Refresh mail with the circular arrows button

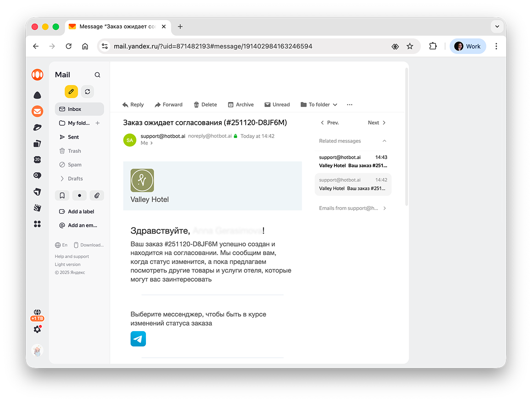coord(87,91)
